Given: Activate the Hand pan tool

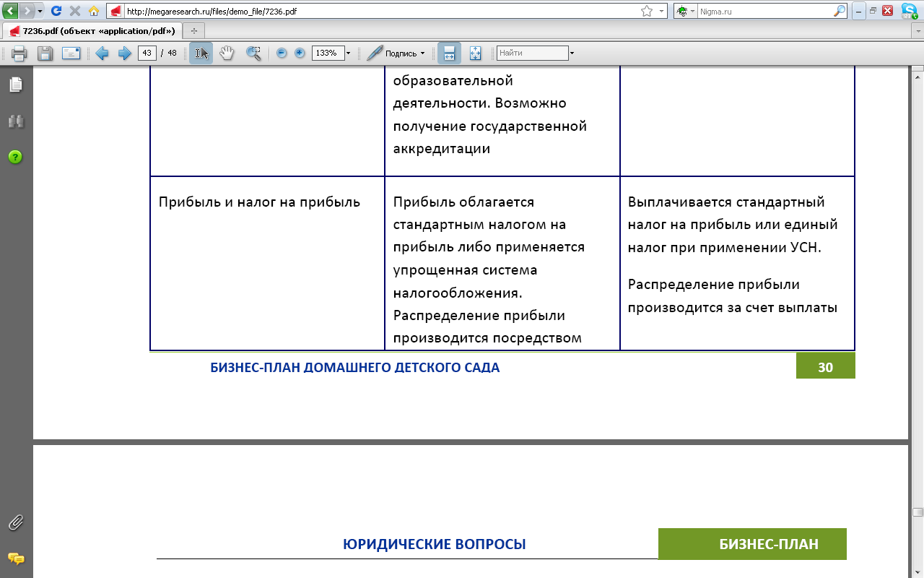Looking at the screenshot, I should (x=227, y=53).
